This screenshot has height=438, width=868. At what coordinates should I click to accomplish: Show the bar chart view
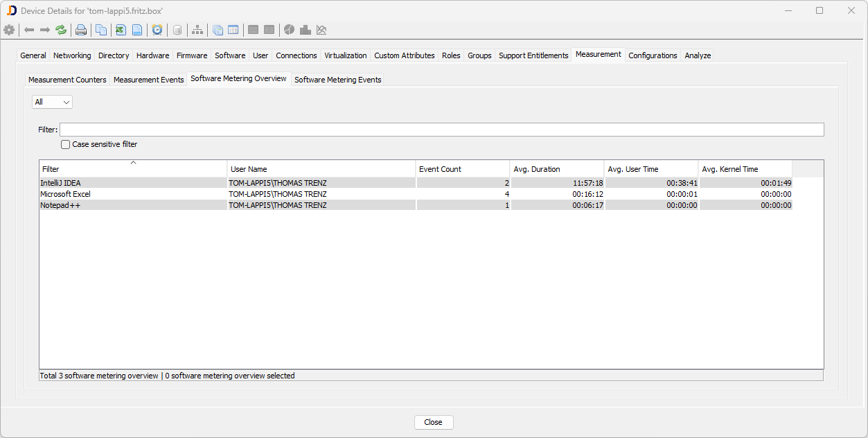305,30
